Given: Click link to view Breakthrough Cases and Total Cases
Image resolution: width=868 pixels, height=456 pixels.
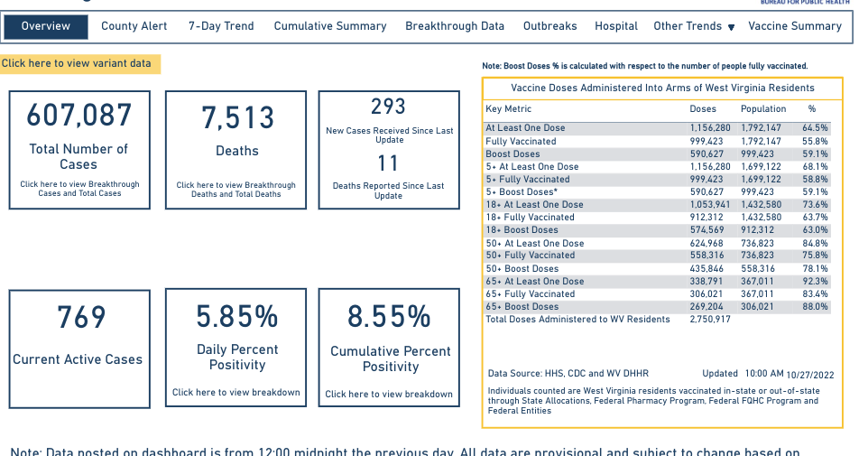Looking at the screenshot, I should (x=79, y=189).
